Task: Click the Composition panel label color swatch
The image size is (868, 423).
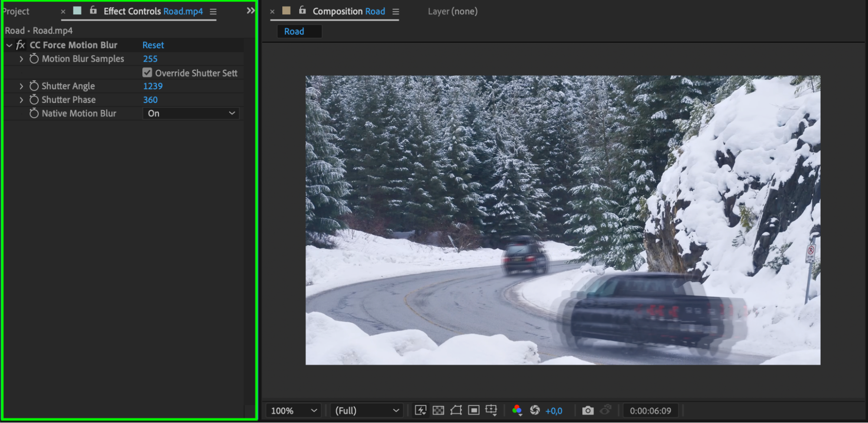Action: pyautogui.click(x=287, y=10)
